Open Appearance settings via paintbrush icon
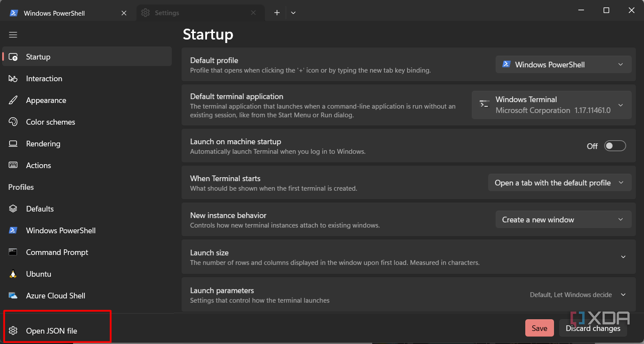The height and width of the screenshot is (344, 644). [13, 100]
